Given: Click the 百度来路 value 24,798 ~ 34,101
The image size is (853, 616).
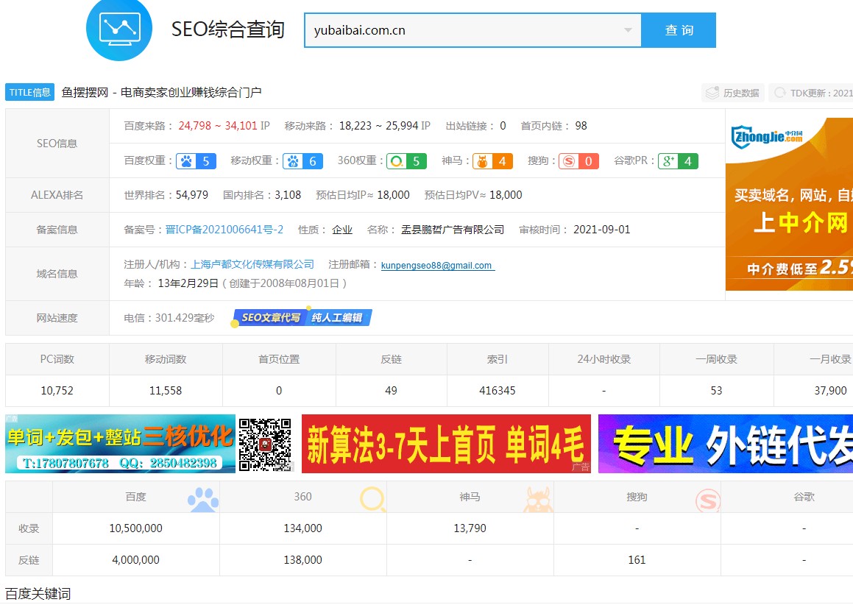Looking at the screenshot, I should pyautogui.click(x=218, y=126).
